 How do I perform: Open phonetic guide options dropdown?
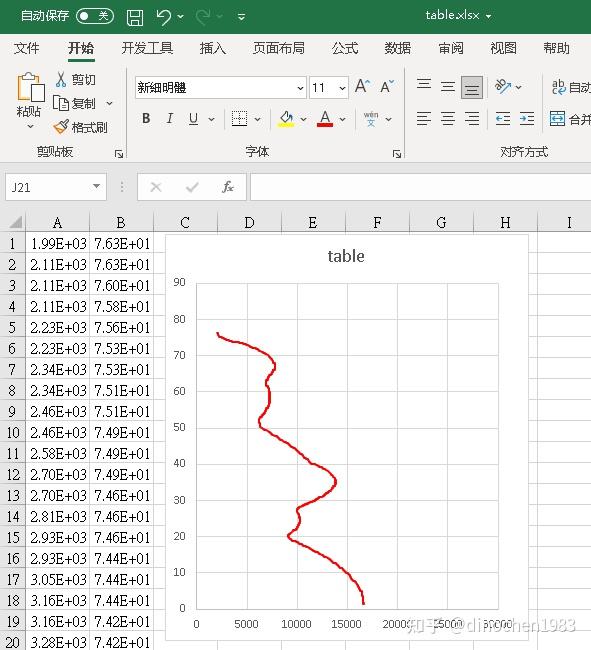tap(388, 119)
